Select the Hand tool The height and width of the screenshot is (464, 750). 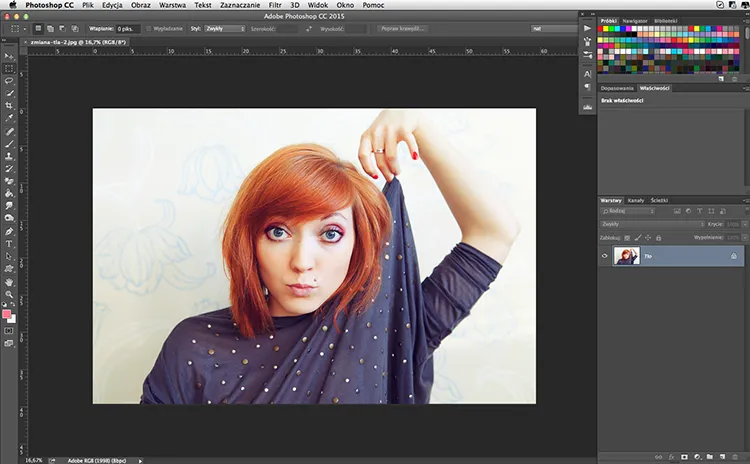(x=9, y=282)
